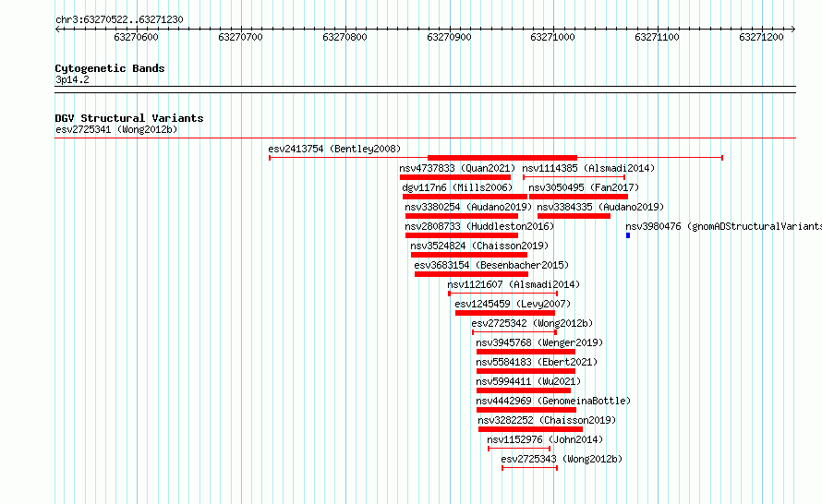Click the thin span line under nsv1152976

(x=519, y=449)
